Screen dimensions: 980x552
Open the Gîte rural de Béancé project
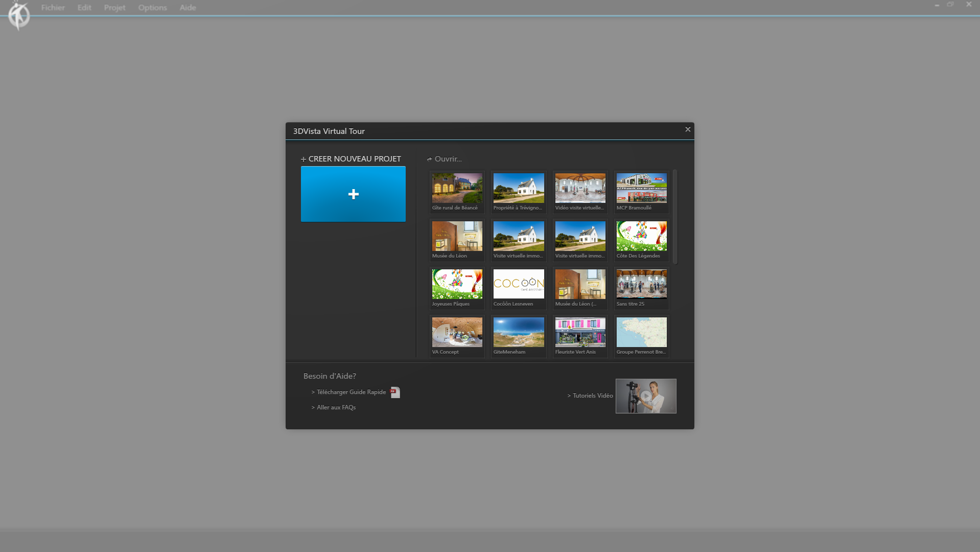pyautogui.click(x=457, y=192)
